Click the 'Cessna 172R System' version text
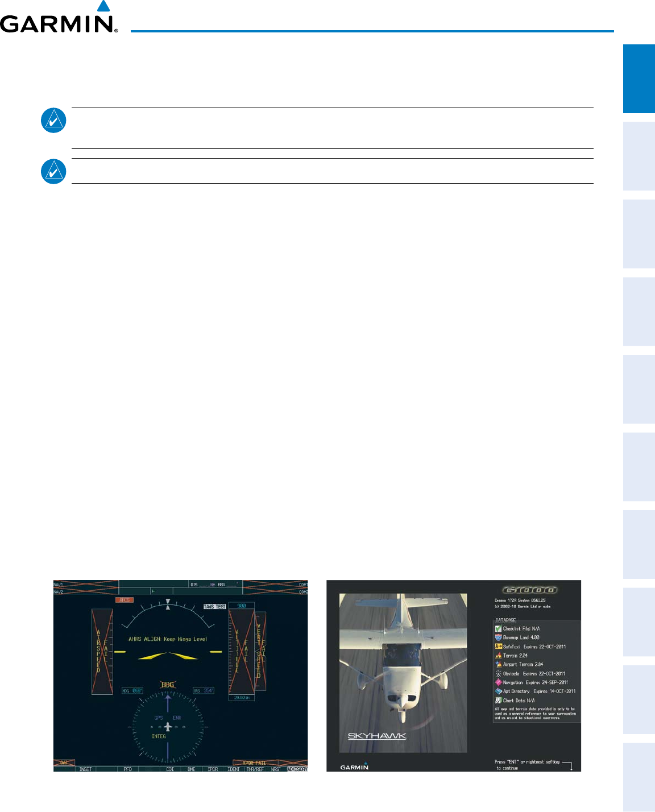 [x=520, y=600]
